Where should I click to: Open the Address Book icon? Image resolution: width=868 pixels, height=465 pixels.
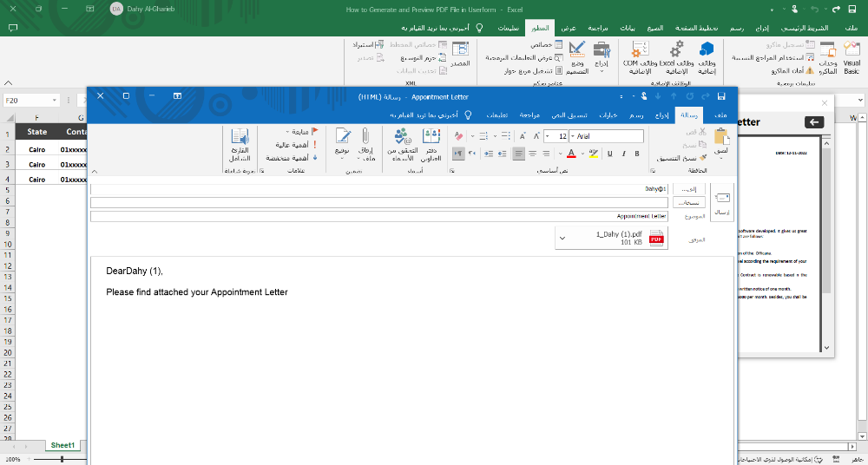click(431, 136)
